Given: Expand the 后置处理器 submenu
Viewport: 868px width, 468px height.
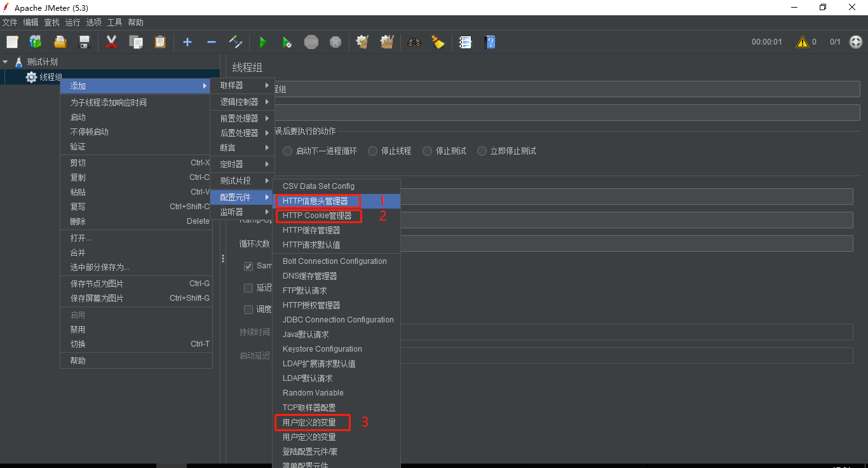Looking at the screenshot, I should click(242, 133).
